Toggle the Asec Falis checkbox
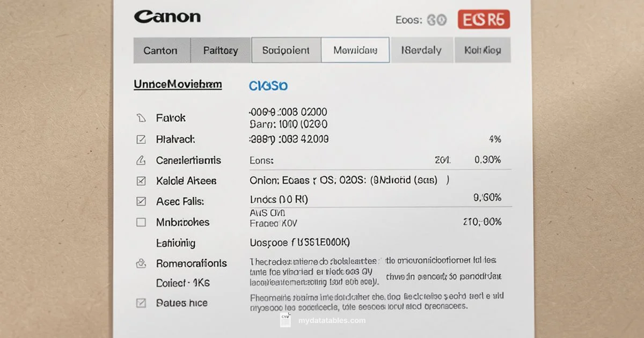This screenshot has width=644, height=338. click(x=141, y=202)
